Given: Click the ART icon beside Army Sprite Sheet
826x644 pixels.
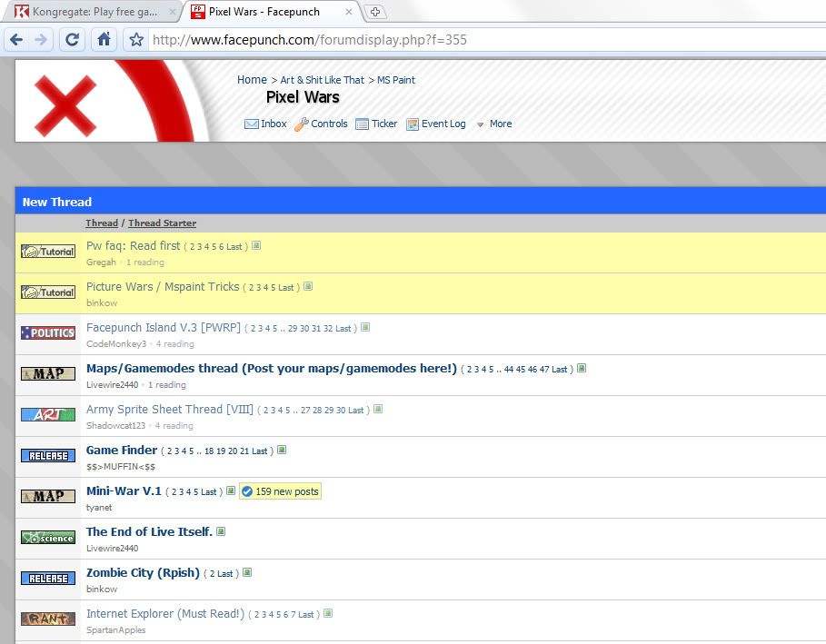Looking at the screenshot, I should tap(48, 415).
